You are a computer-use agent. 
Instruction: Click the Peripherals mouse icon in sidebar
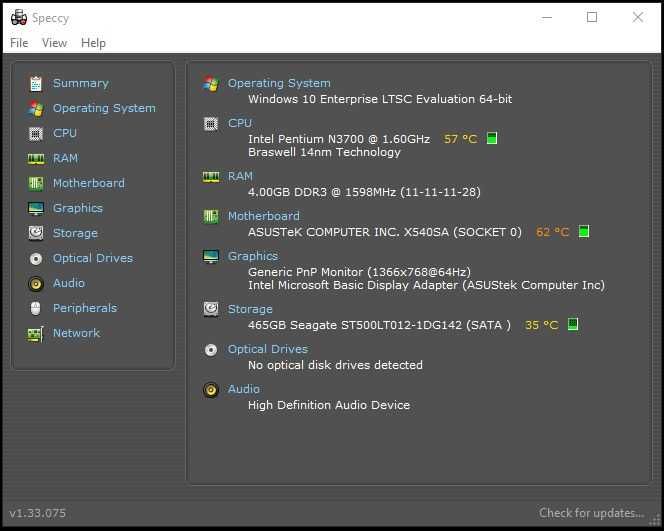click(x=36, y=308)
